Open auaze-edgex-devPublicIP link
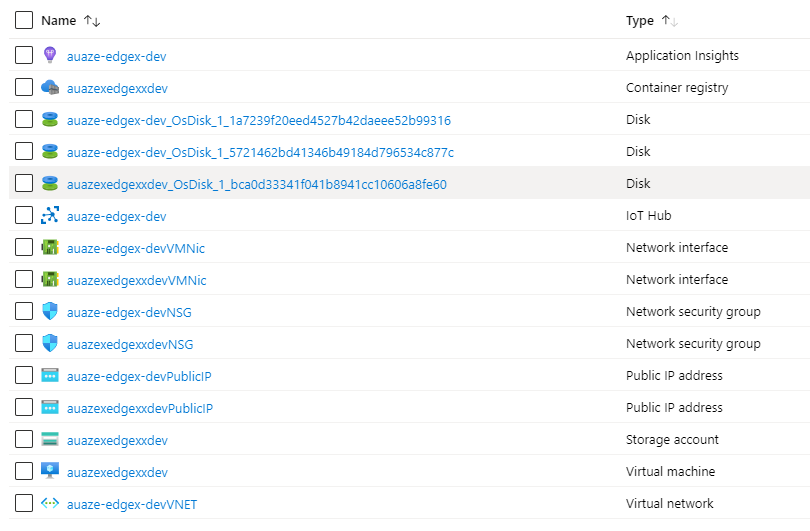The height and width of the screenshot is (531, 810). tap(139, 377)
